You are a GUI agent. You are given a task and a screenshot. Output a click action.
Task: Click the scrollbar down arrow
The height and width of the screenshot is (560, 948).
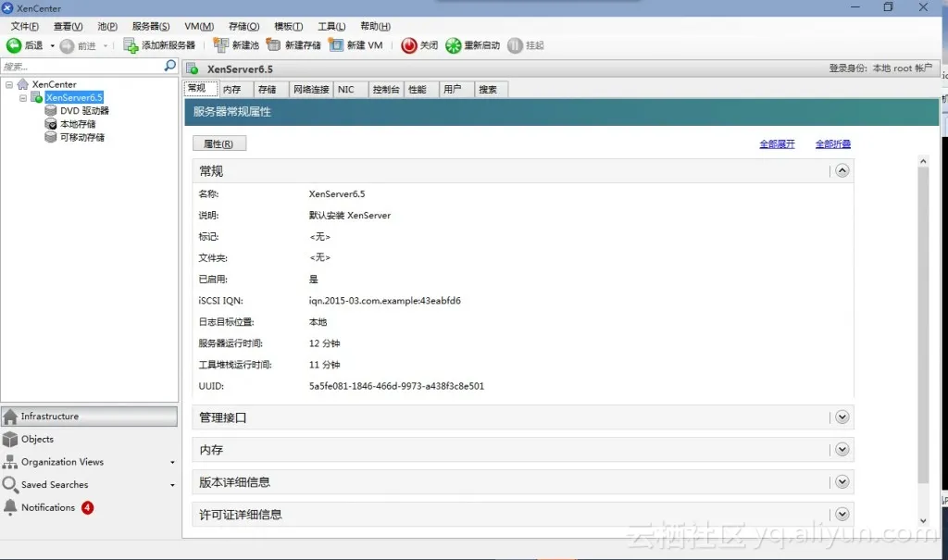click(x=923, y=521)
